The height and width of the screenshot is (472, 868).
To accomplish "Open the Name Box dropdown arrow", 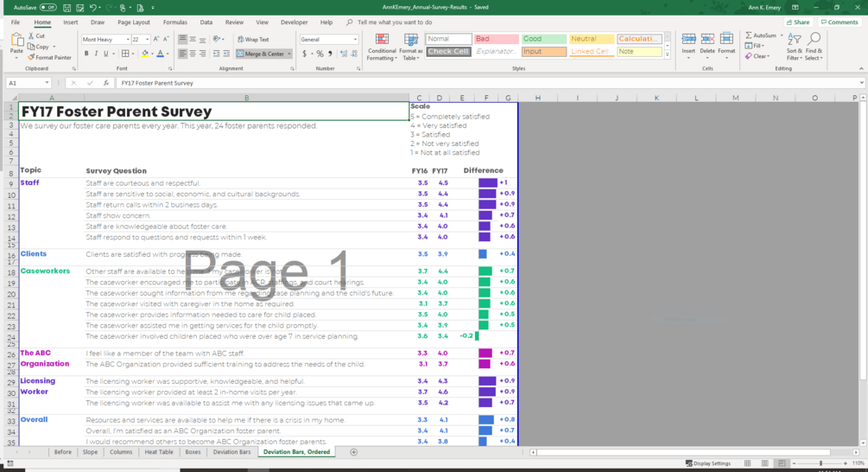I will (x=47, y=83).
